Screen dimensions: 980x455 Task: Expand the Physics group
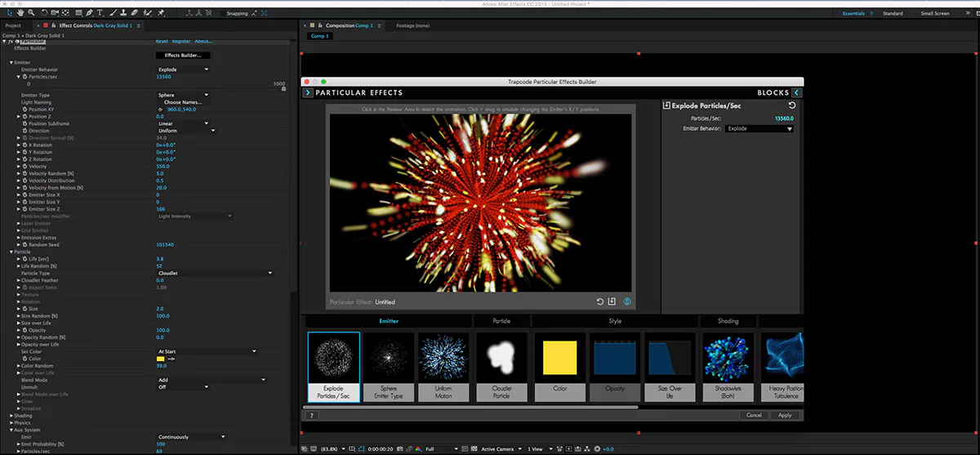point(11,422)
